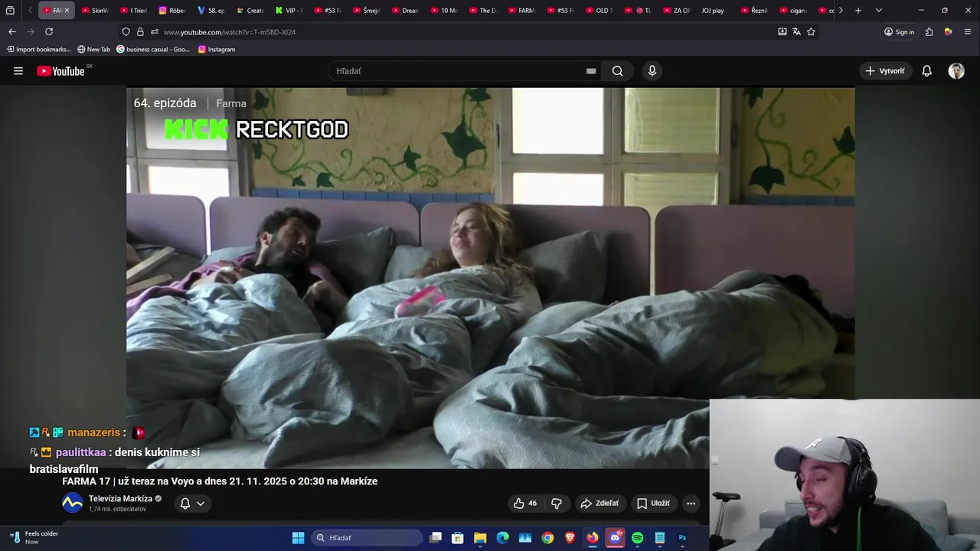This screenshot has height=551, width=980.
Task: Open the account avatar menu
Action: 956,71
